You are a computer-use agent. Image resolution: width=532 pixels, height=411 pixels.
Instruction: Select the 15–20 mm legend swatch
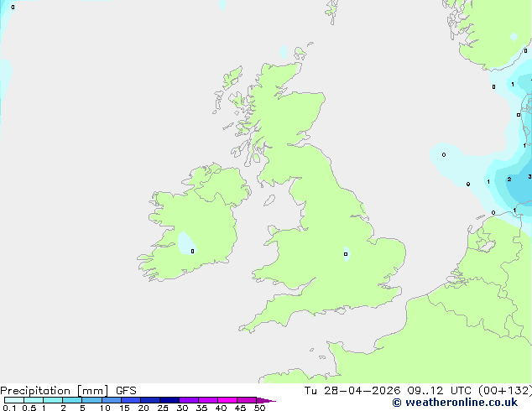click(x=130, y=400)
